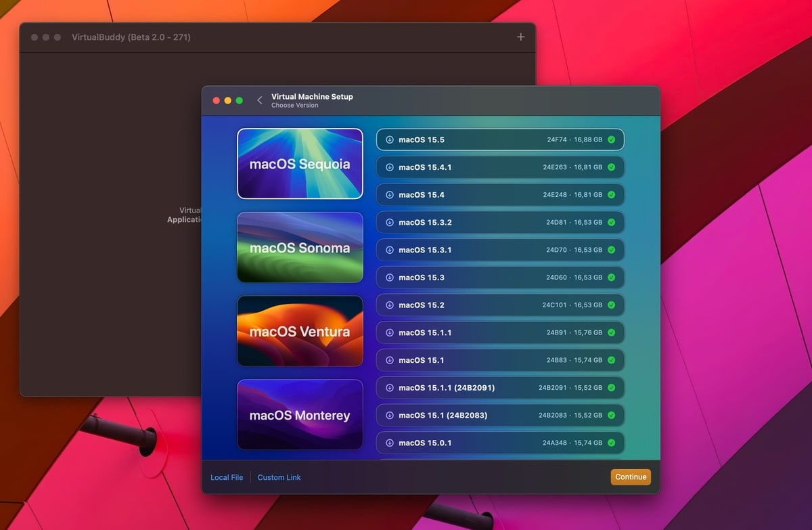Select the macOS Ventura thumbnail
Viewport: 812px width, 530px height.
click(x=300, y=332)
